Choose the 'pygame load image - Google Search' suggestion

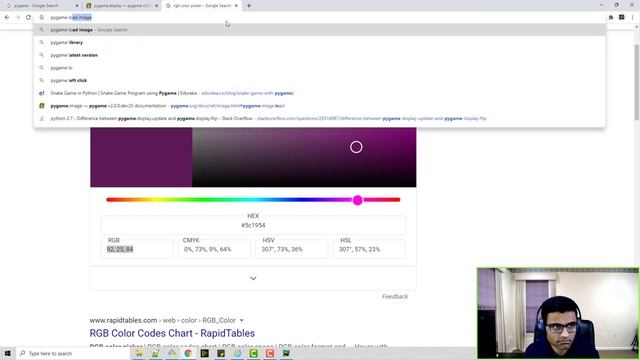[x=320, y=30]
